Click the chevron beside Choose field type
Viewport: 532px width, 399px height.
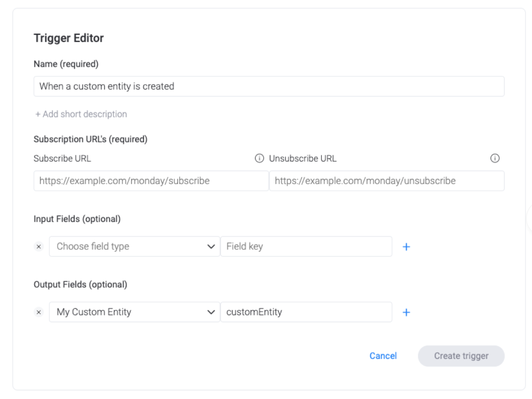click(211, 247)
